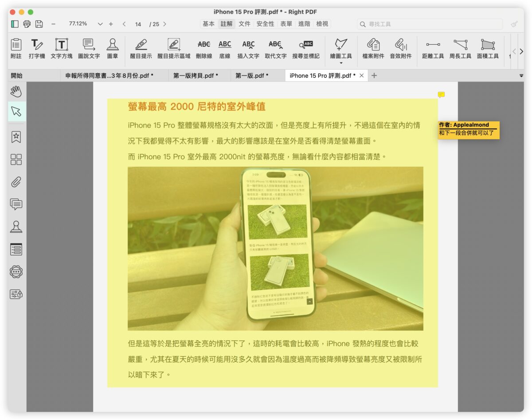This screenshot has width=532, height=420.
Task: Click the save floppy-disk icon
Action: (x=39, y=24)
